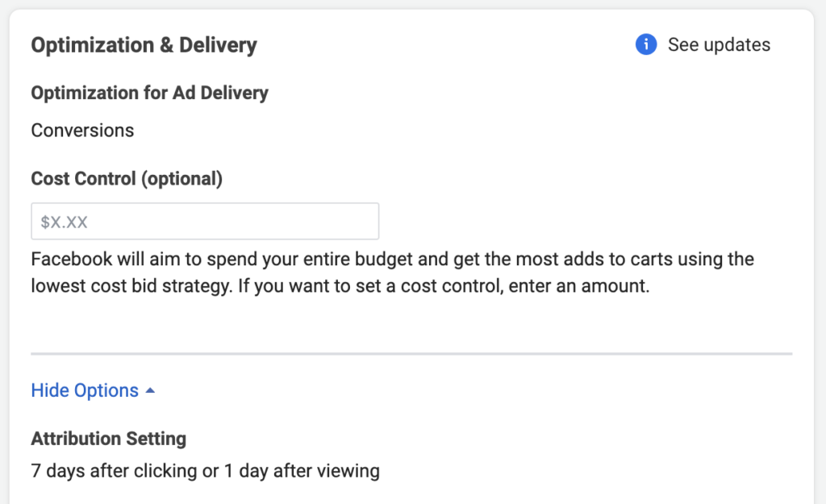The width and height of the screenshot is (826, 504).
Task: Click the "Optimization & Delivery" section heading
Action: point(144,45)
